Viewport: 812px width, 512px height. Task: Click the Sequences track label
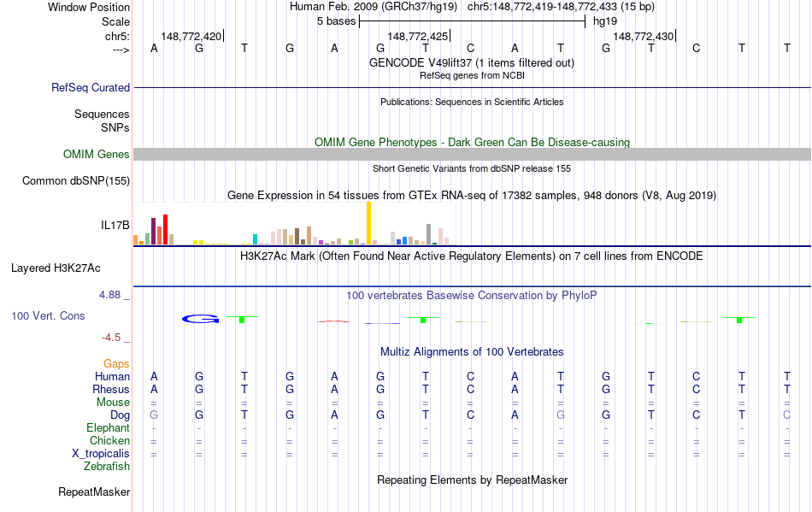click(102, 114)
